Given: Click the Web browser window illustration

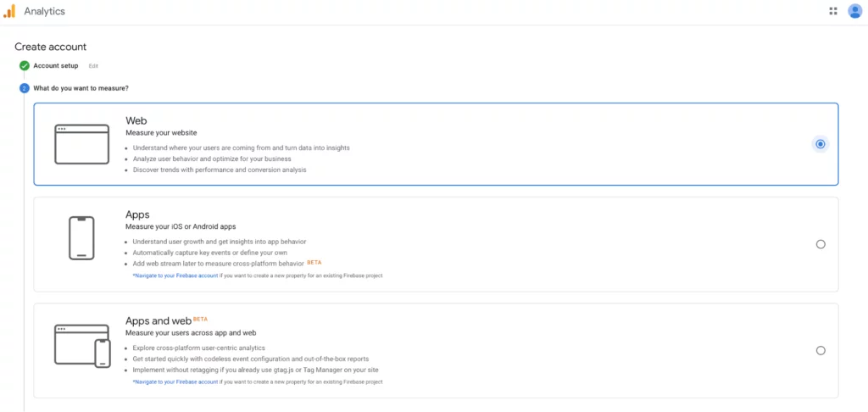Looking at the screenshot, I should click(x=82, y=144).
